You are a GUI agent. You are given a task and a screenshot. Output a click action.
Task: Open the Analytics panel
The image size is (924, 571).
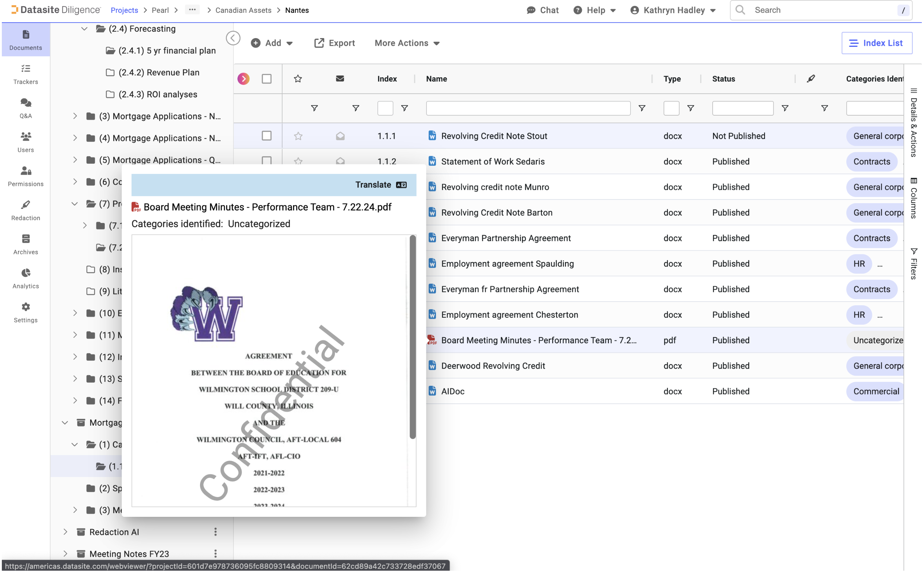coord(25,278)
